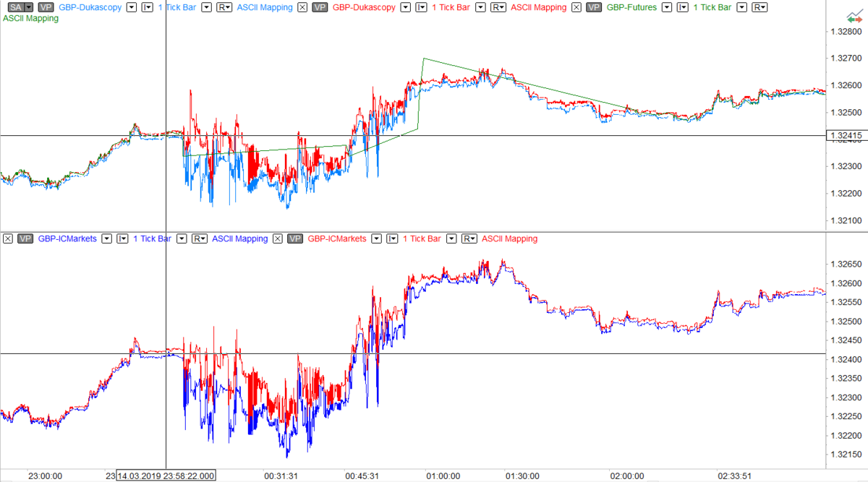The width and height of the screenshot is (868, 482).
Task: Click the blue GBP-Dukascopy symbol name
Action: coord(90,7)
